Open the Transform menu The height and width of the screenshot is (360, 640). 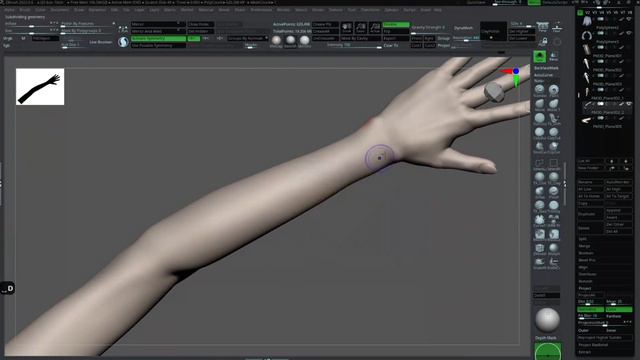coord(370,9)
